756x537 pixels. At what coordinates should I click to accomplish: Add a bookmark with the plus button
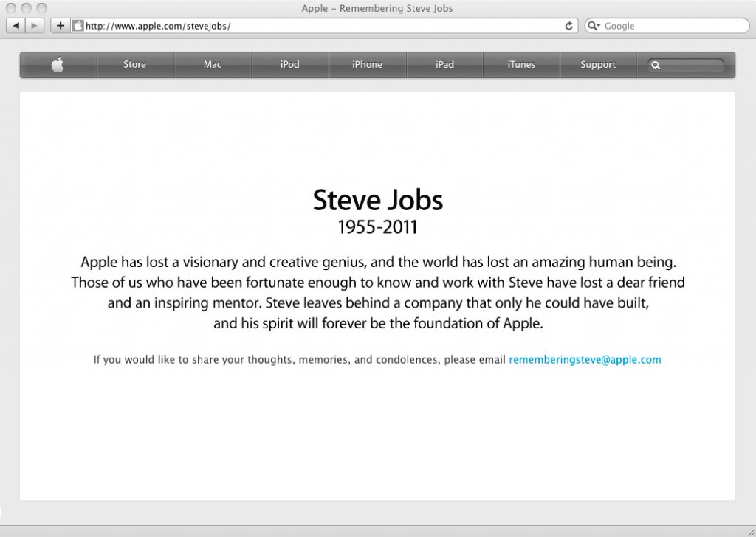61,26
